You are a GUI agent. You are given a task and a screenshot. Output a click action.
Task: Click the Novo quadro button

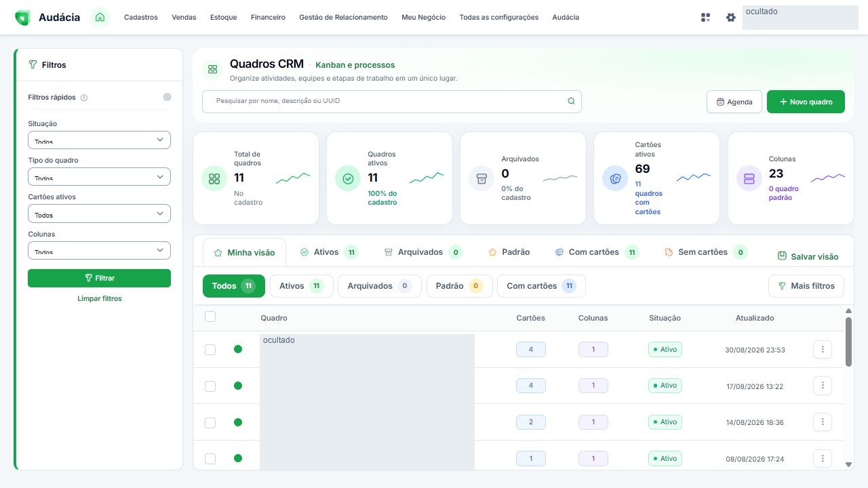(x=806, y=102)
